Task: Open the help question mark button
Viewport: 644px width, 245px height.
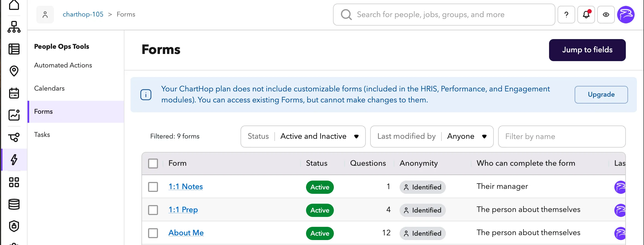Action: coord(566,15)
